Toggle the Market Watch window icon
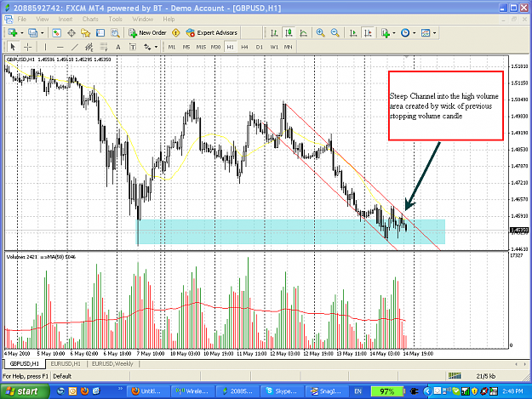Screen dimensions: 532x399 [56, 33]
